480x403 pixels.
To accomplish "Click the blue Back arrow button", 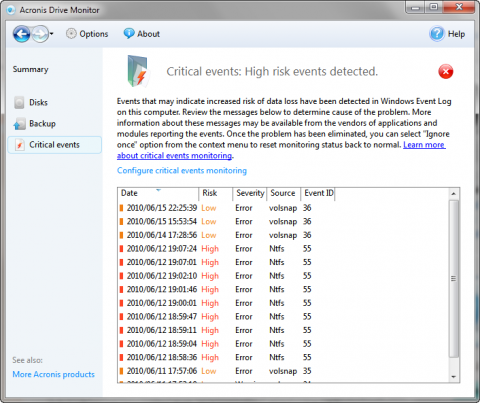I will 22,34.
